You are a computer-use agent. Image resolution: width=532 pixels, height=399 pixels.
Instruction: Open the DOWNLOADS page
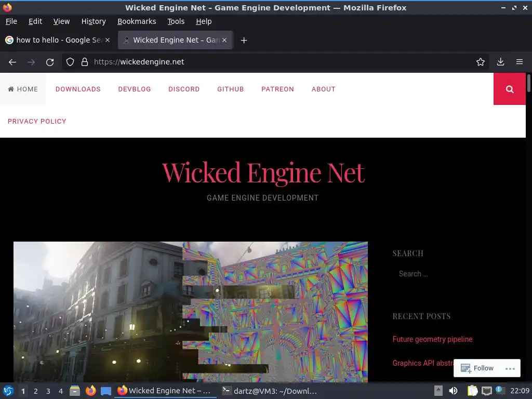tap(78, 89)
